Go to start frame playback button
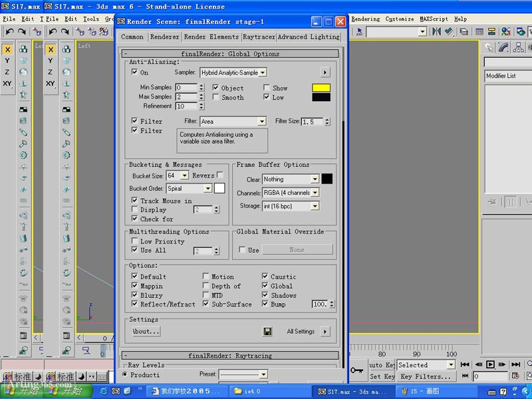The width and height of the screenshot is (532, 399). coord(465,364)
